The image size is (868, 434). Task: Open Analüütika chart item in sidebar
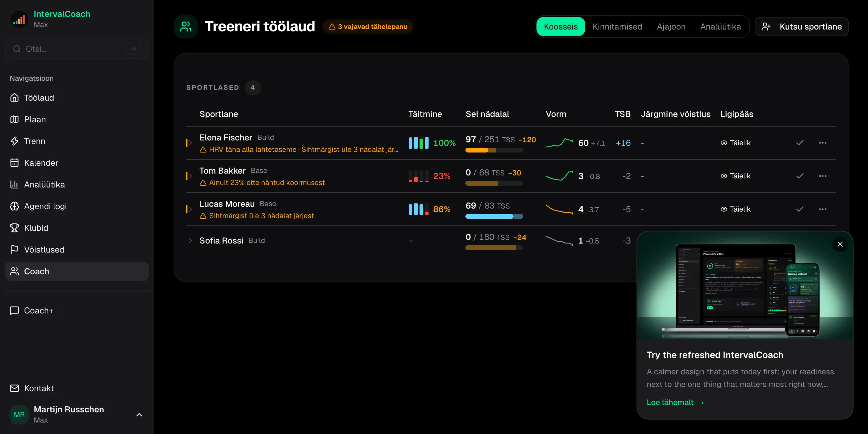click(77, 184)
